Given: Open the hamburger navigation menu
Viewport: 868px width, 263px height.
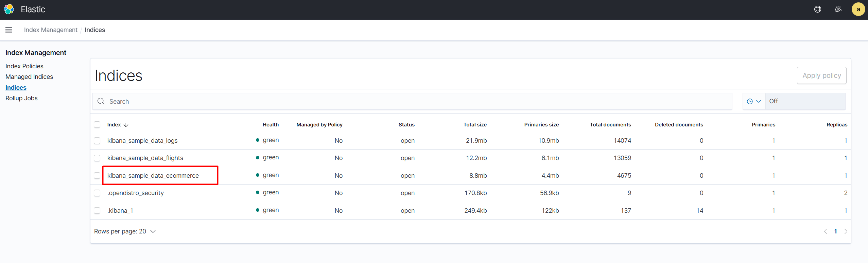Looking at the screenshot, I should [x=9, y=30].
